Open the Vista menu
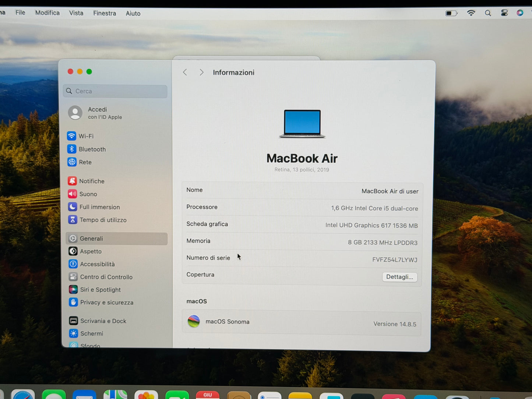The image size is (532, 399). [76, 13]
